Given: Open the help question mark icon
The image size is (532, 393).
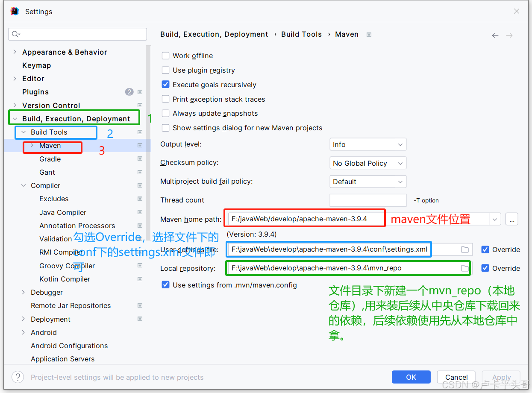Looking at the screenshot, I should (x=18, y=377).
